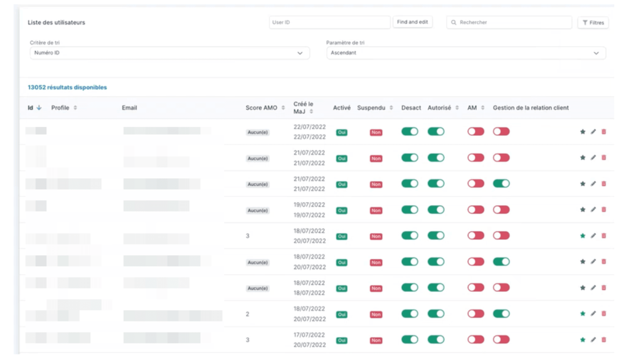This screenshot has width=624, height=364.
Task: Open the Filtres button
Action: coord(593,23)
